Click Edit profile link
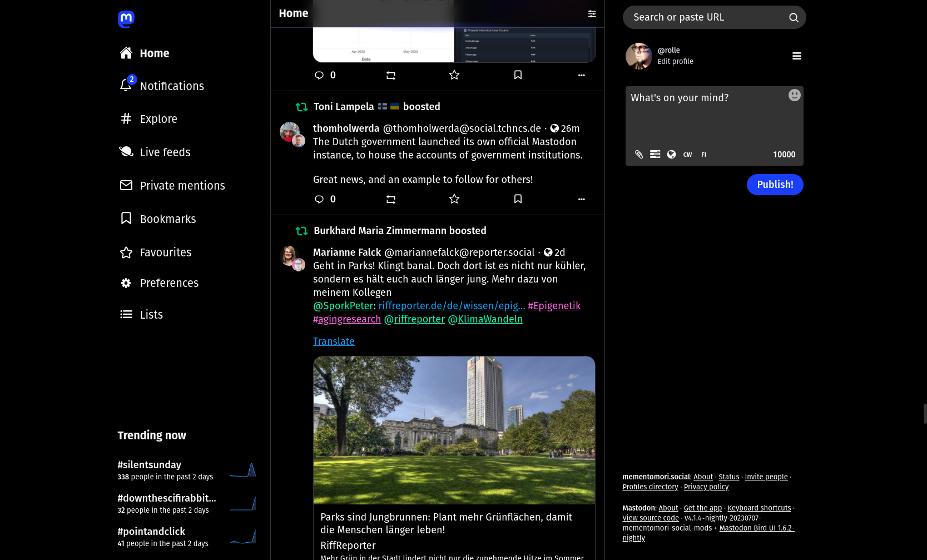The height and width of the screenshot is (560, 927). [x=675, y=62]
